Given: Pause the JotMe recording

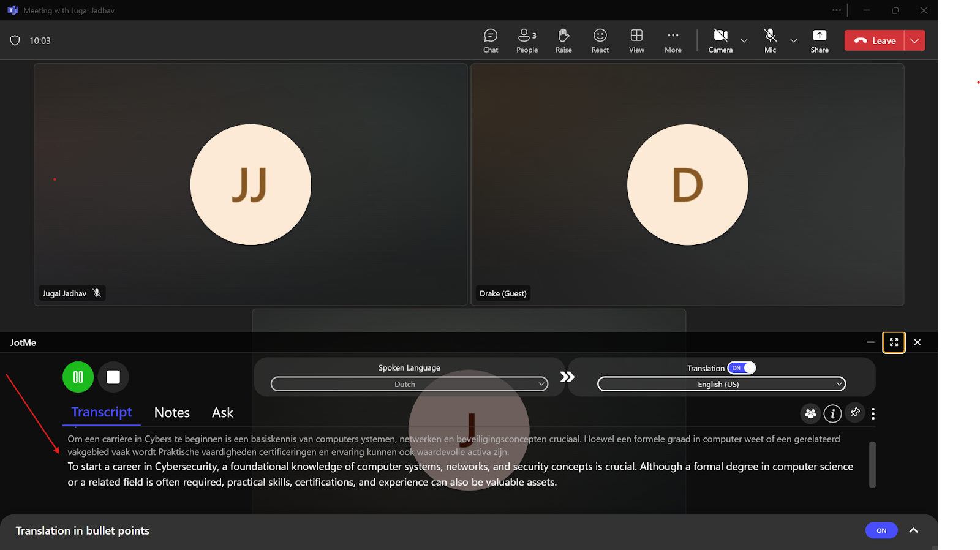Looking at the screenshot, I should (78, 377).
